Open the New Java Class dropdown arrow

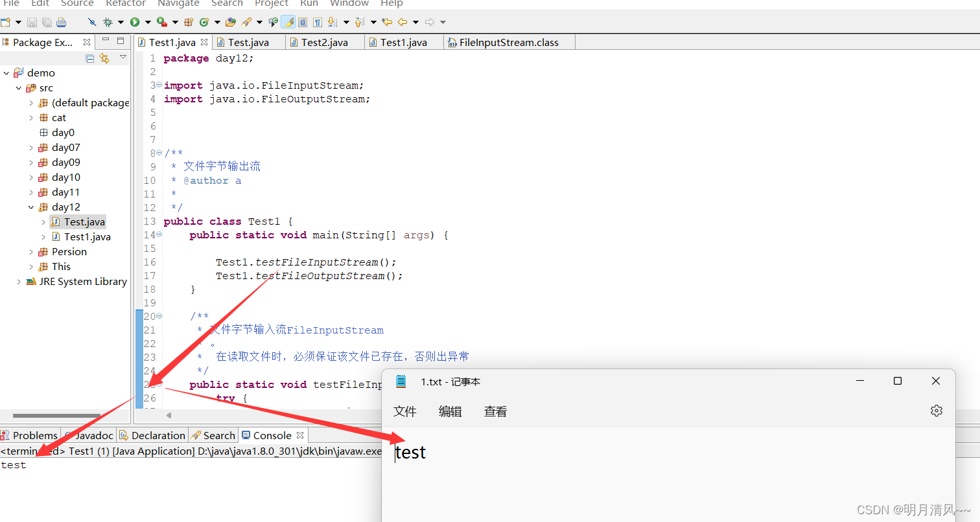click(x=217, y=22)
